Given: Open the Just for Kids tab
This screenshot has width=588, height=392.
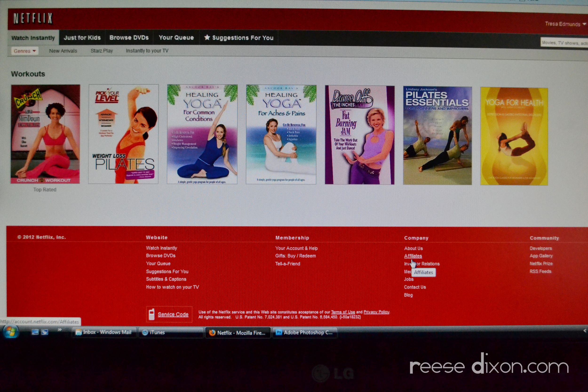Looking at the screenshot, I should pos(82,38).
